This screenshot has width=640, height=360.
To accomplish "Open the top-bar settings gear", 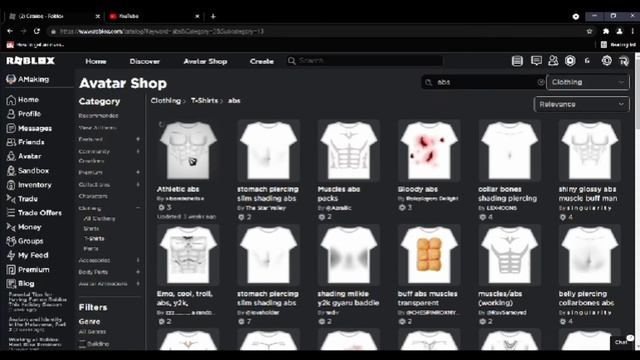I will 607,61.
